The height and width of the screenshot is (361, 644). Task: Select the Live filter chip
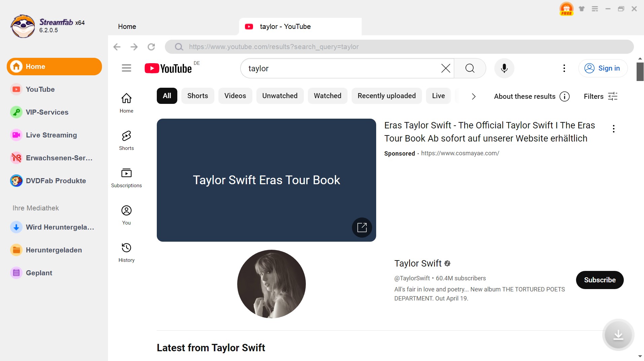tap(438, 96)
